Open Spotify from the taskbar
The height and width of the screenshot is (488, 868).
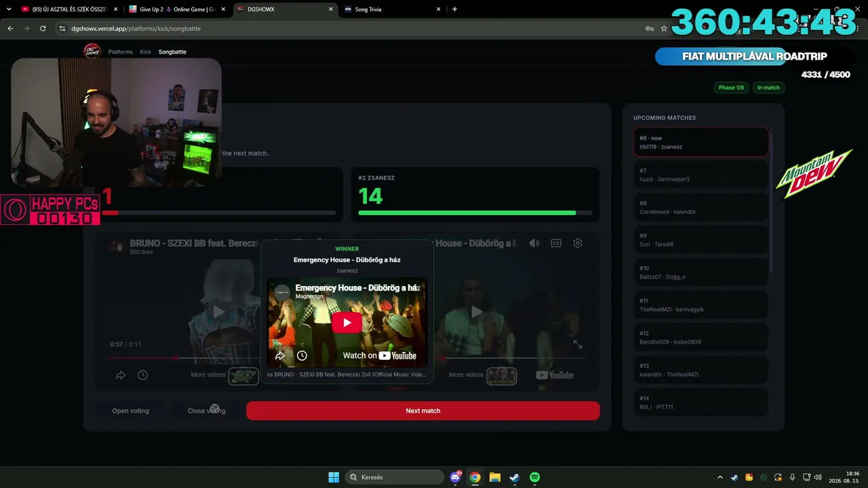(x=534, y=477)
